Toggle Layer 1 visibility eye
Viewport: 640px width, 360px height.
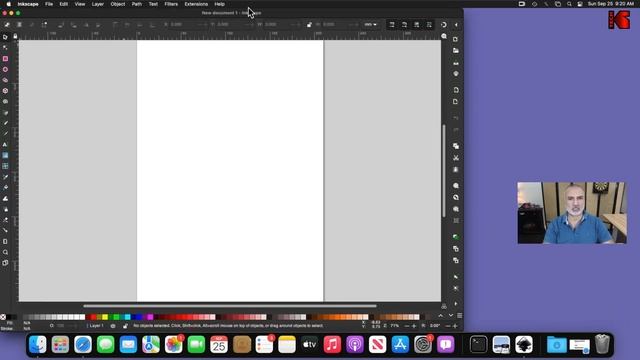[x=113, y=326]
